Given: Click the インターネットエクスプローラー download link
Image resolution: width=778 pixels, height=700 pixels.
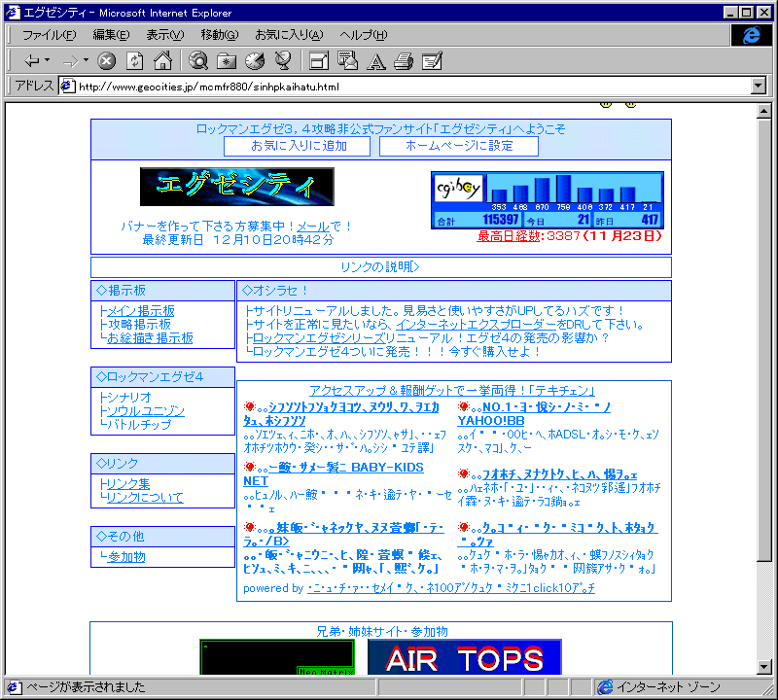Looking at the screenshot, I should [x=476, y=325].
